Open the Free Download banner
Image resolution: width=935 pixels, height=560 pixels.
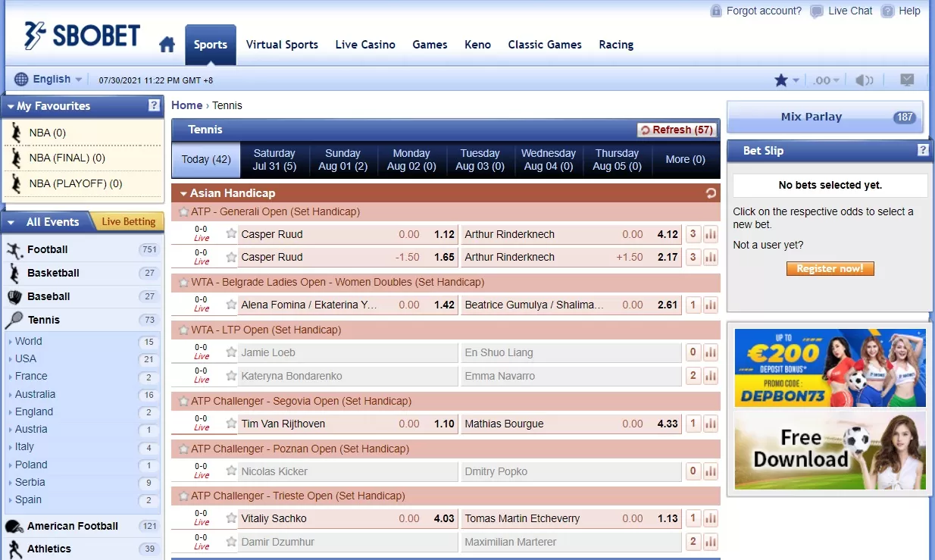tap(830, 451)
